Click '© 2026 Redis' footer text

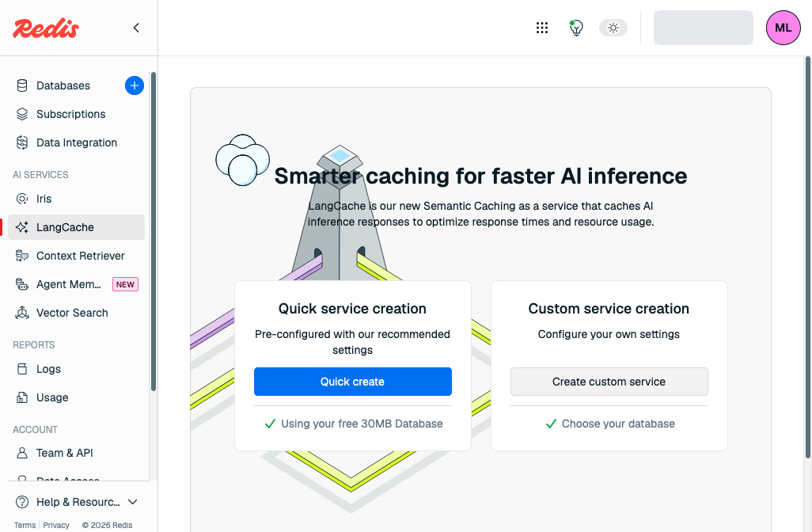pos(107,525)
